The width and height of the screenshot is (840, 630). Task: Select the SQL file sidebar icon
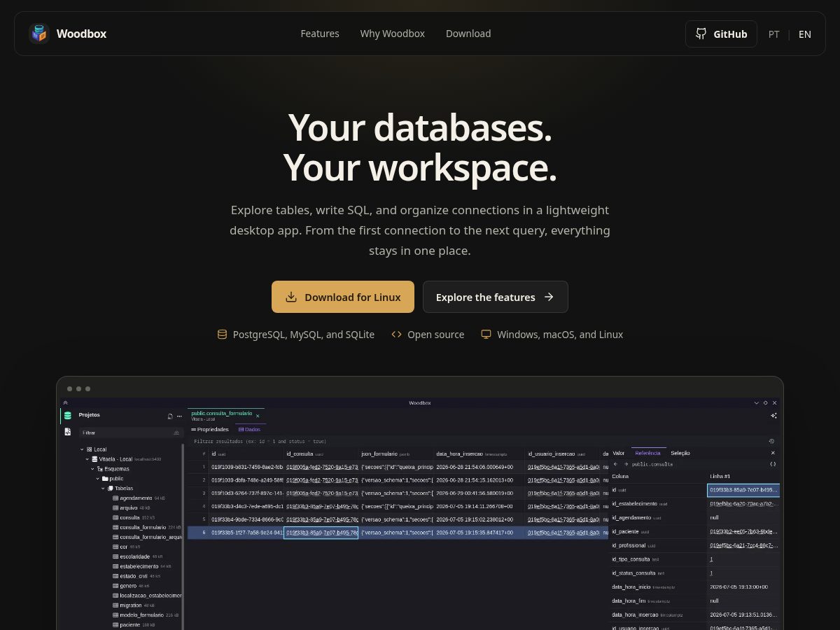coord(68,432)
